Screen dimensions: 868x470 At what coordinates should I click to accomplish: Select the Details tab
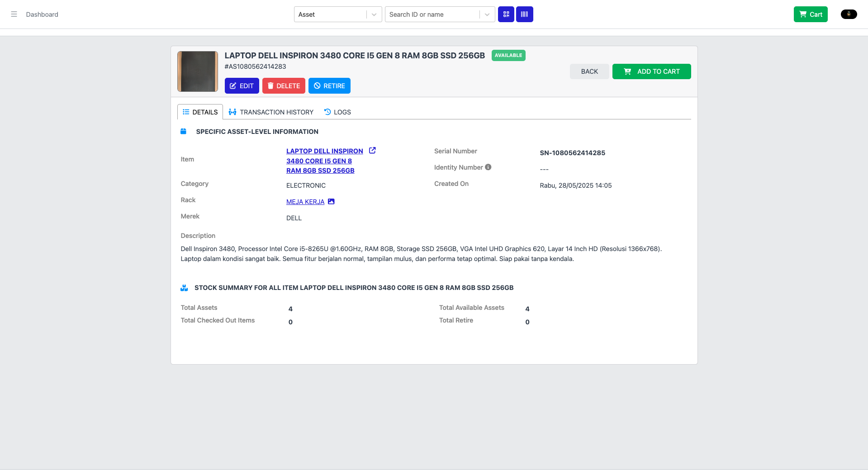[x=200, y=112]
